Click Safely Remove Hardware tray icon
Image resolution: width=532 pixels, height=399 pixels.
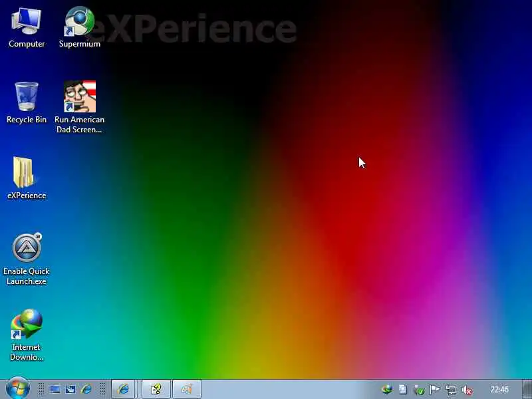tap(419, 390)
